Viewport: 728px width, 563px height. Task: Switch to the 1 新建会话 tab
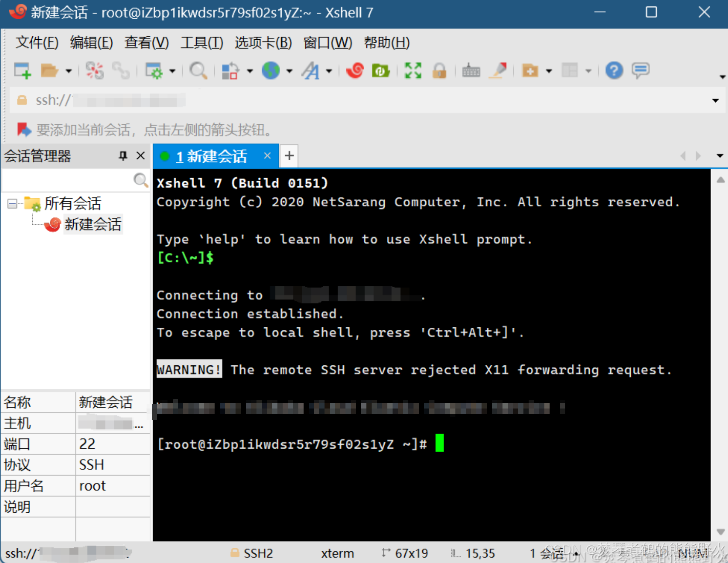pos(211,156)
